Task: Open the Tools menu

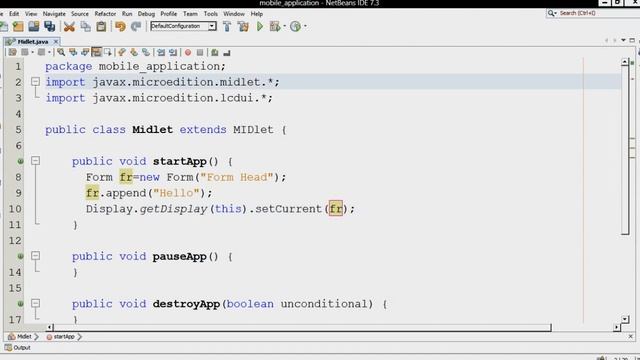Action: pos(211,13)
